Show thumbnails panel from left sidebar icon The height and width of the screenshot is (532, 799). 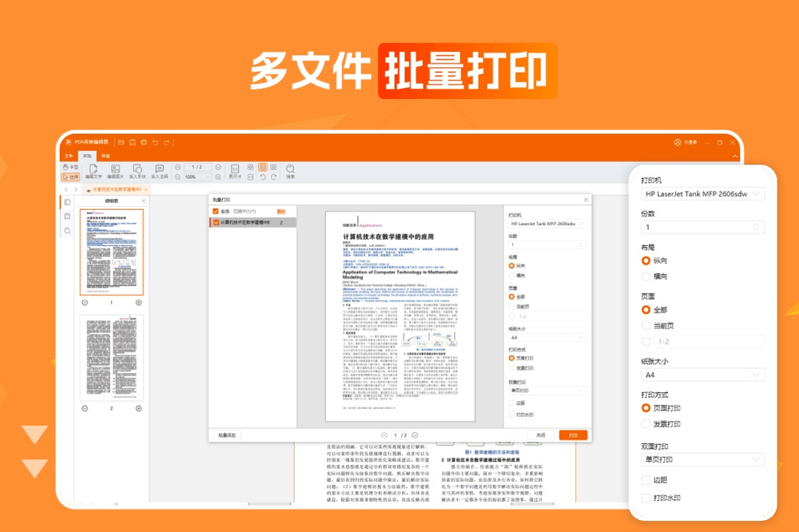click(67, 202)
